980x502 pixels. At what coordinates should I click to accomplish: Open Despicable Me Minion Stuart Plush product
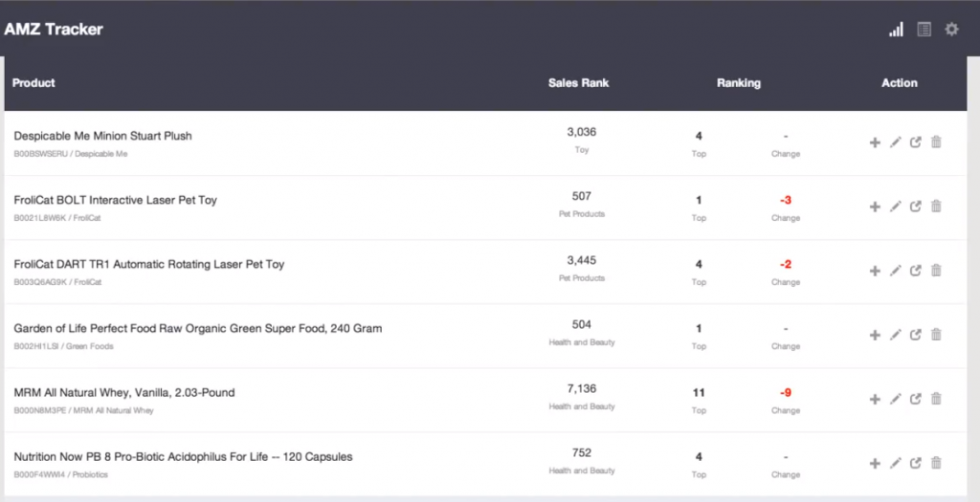(102, 136)
